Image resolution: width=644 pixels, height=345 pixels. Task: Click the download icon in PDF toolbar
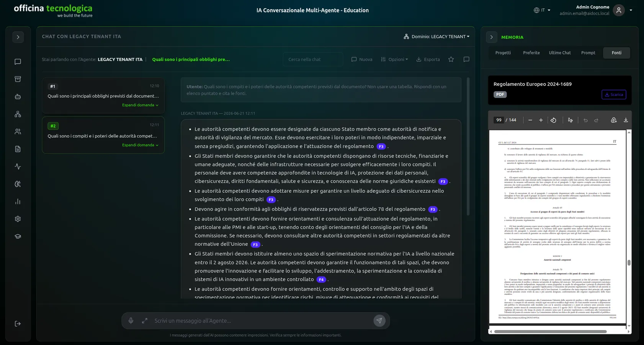[626, 120]
